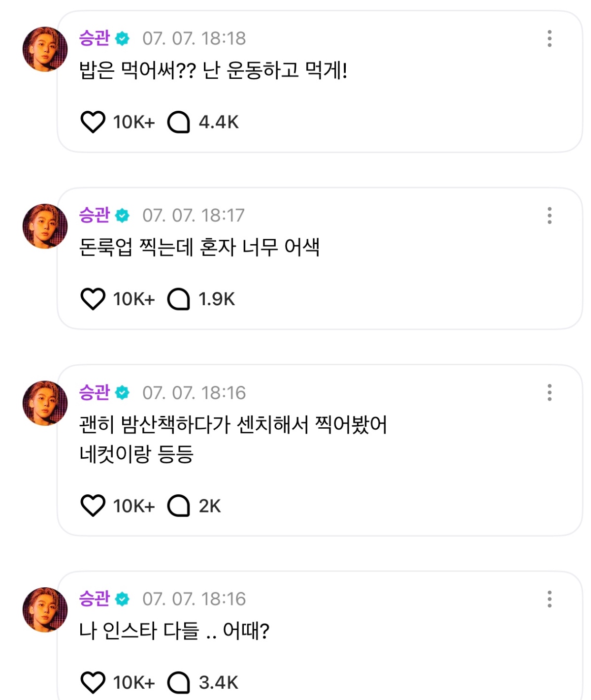The height and width of the screenshot is (700, 591).
Task: Tap verified badge on the night walk post
Action: [x=122, y=393]
